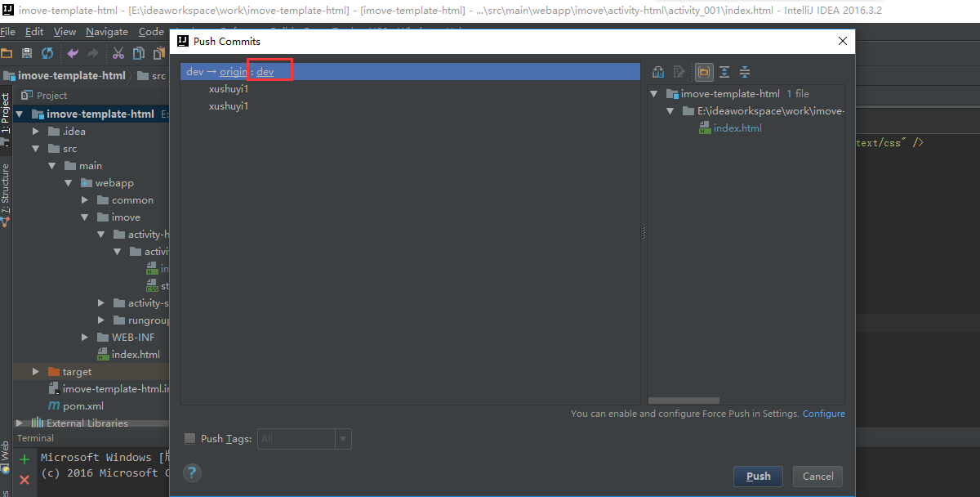Screen dimensions: 980x497
Task: Click the Redo arrow in main toolbar
Action: pos(93,53)
